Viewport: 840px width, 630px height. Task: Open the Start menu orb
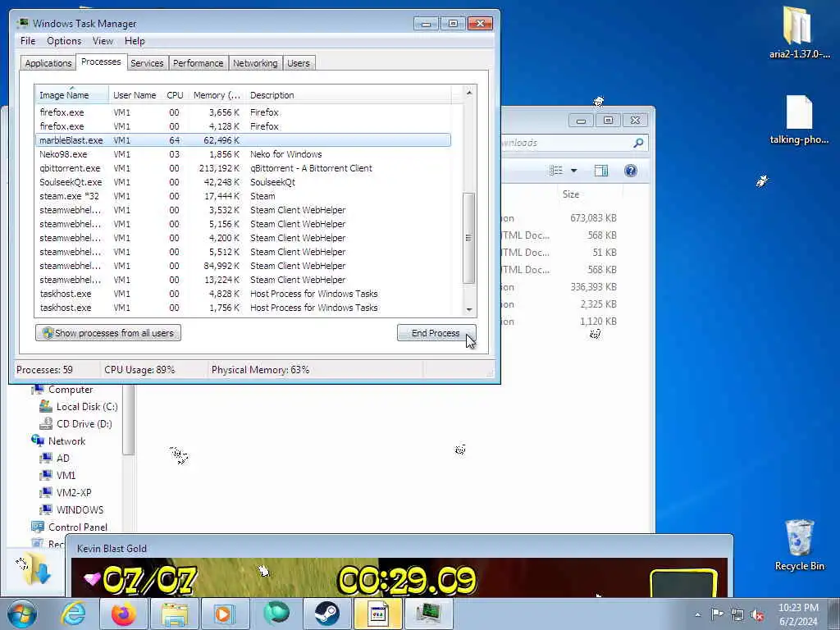click(x=21, y=614)
